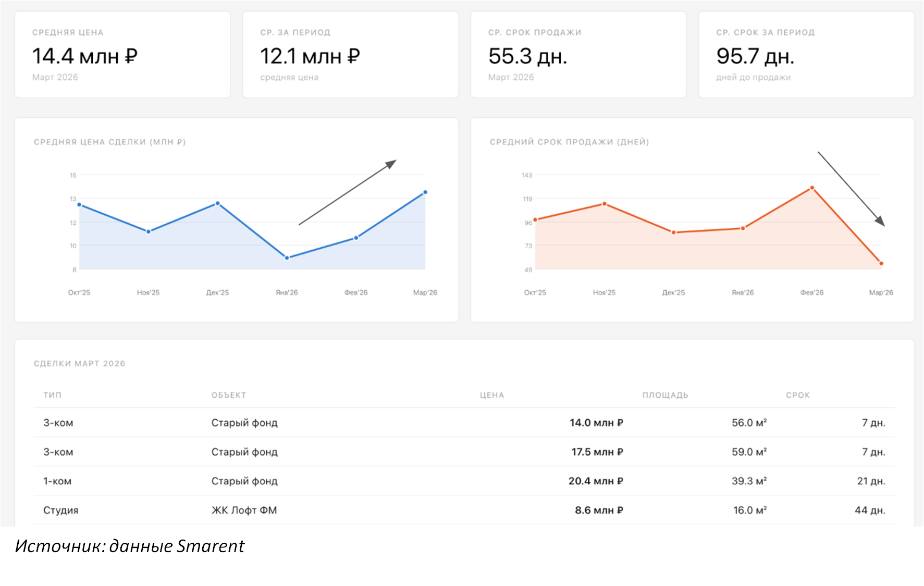Screen dimensions: 924x586
Task: Click the СРОК column header
Action: point(798,395)
